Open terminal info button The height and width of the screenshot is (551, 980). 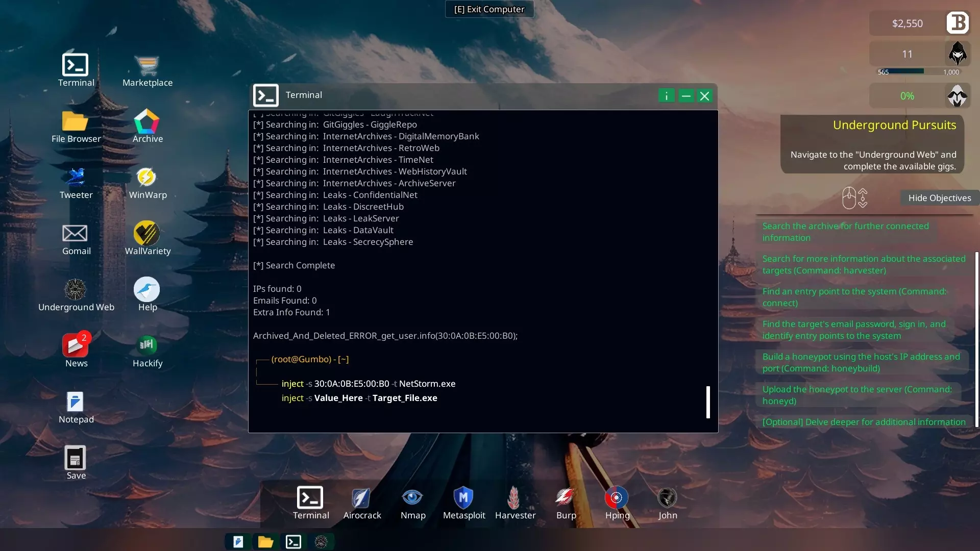tap(666, 96)
